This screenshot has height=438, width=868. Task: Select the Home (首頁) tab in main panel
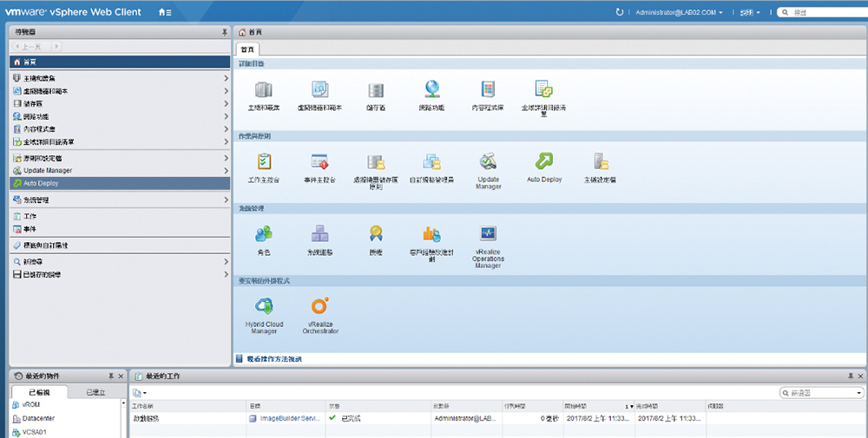pos(247,49)
